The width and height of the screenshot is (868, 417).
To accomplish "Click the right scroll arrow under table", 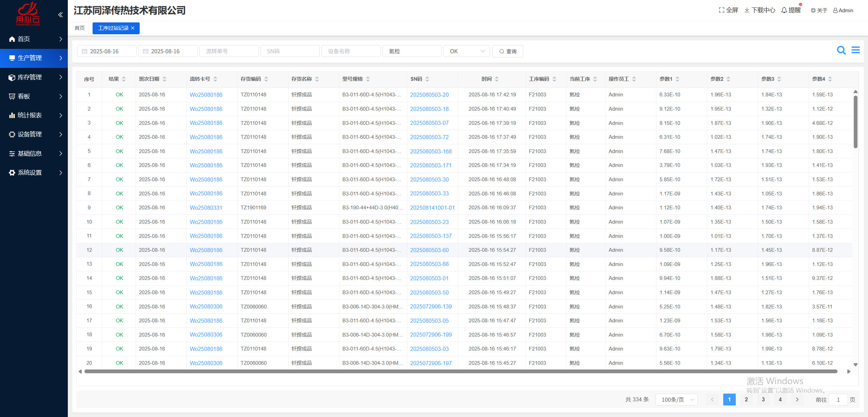I will [x=849, y=372].
